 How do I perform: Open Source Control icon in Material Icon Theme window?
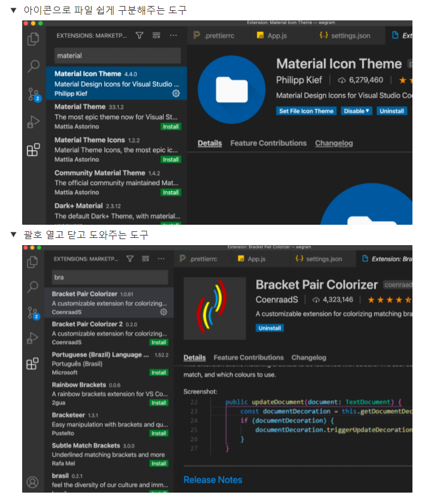tap(34, 95)
